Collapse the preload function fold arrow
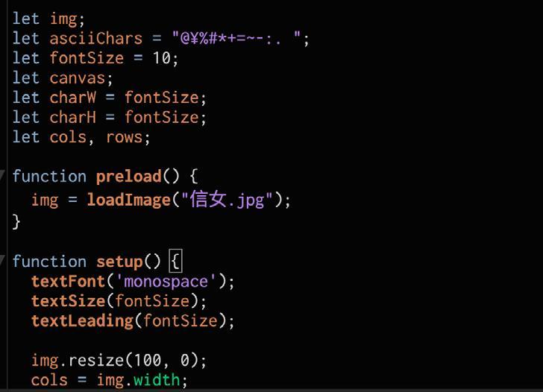Viewport: 543px width, 392px height. tap(2, 176)
